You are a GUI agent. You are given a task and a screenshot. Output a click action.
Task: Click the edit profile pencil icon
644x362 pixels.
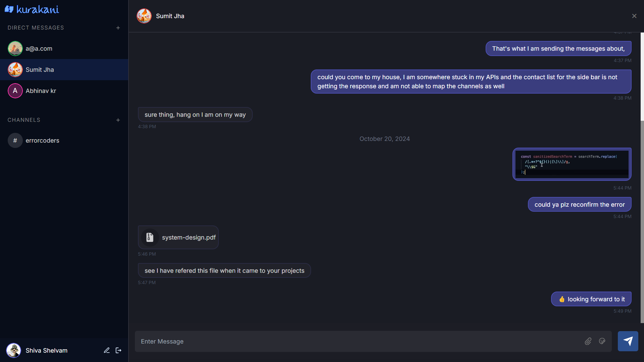pos(107,350)
